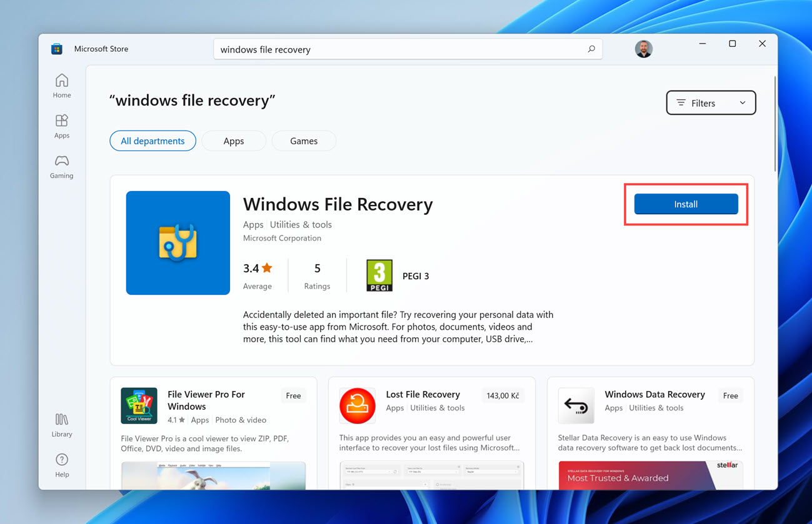Open File Viewer Pro screenshot thumbnail
Viewport: 812px width, 524px height.
pyautogui.click(x=213, y=475)
